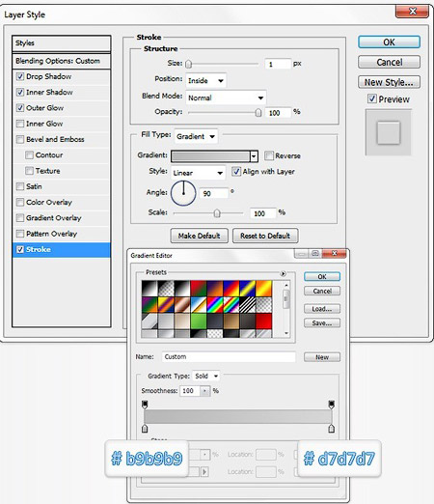Toggle the Reverse gradient checkbox
Screen dimensions: 434x504
[269, 155]
